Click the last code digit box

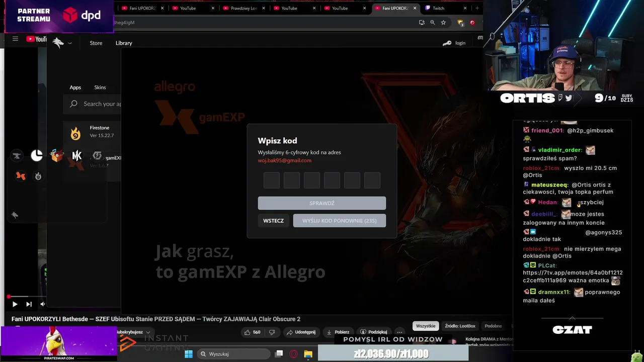pyautogui.click(x=372, y=180)
